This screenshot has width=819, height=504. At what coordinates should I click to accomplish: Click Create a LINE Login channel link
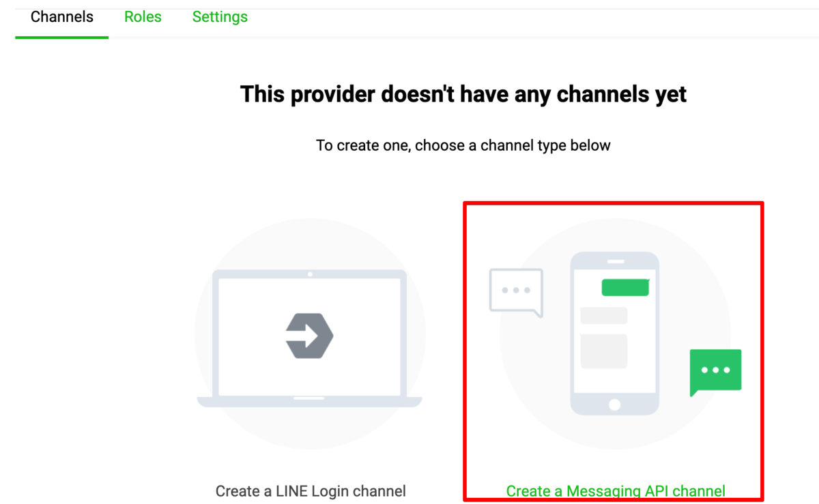tap(311, 491)
